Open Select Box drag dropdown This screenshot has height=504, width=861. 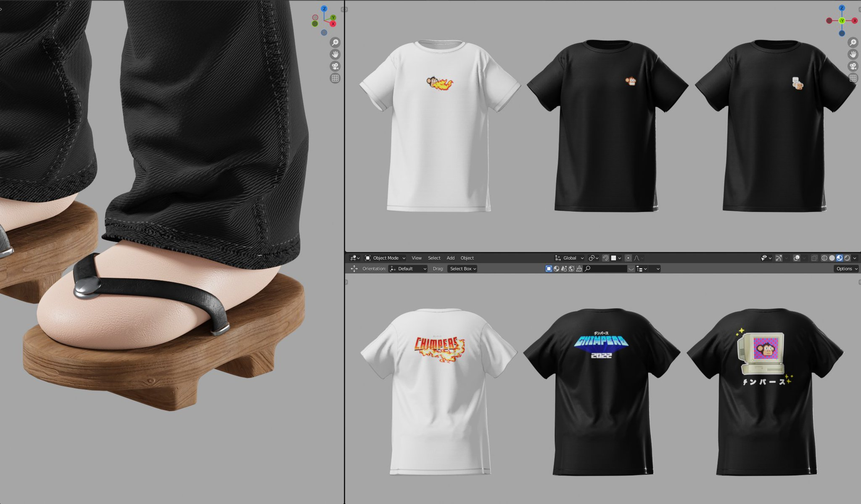[462, 269]
